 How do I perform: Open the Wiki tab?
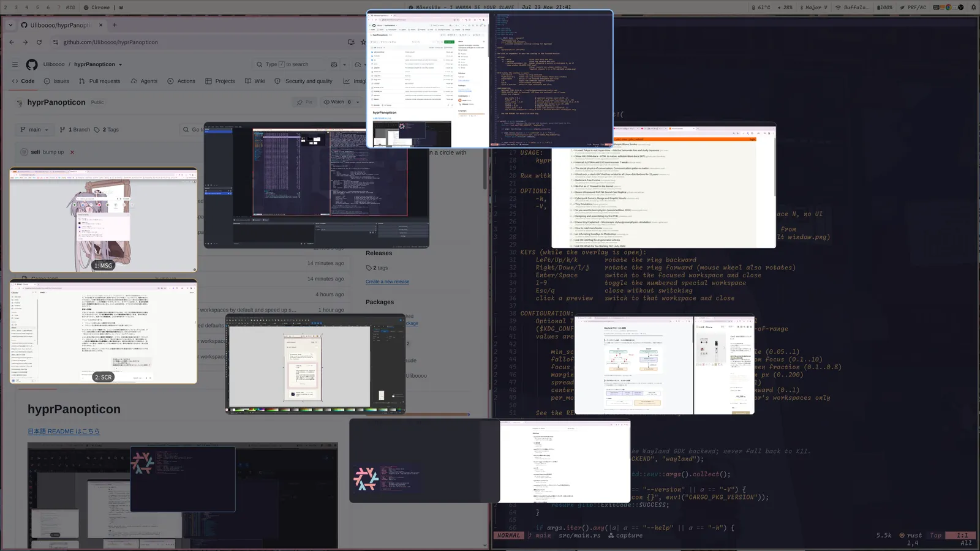click(255, 81)
